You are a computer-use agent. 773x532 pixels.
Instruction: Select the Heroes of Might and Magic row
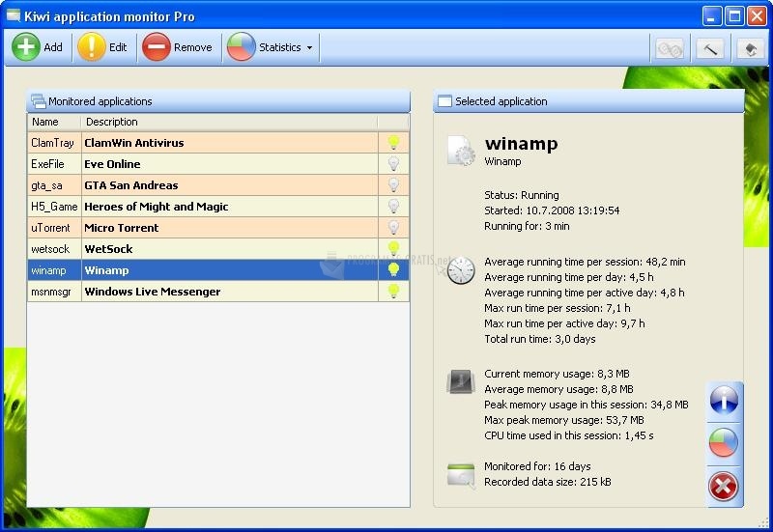click(x=218, y=207)
